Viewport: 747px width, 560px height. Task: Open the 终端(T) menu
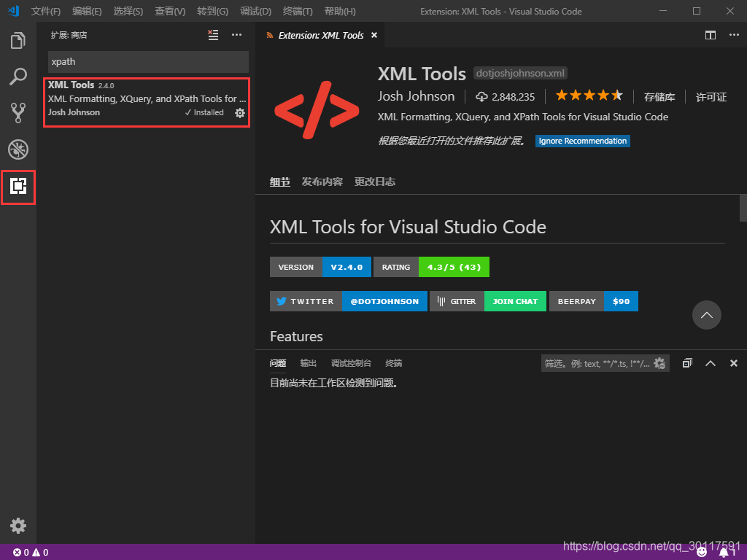click(298, 12)
